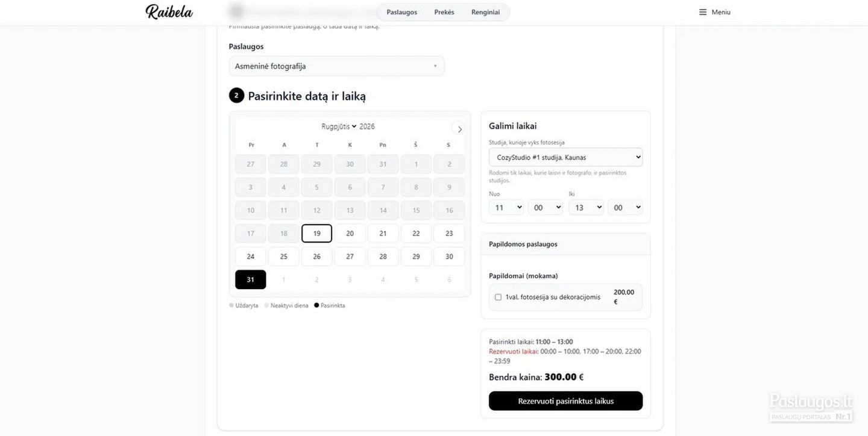Select Saturday the 22nd date

tap(416, 234)
